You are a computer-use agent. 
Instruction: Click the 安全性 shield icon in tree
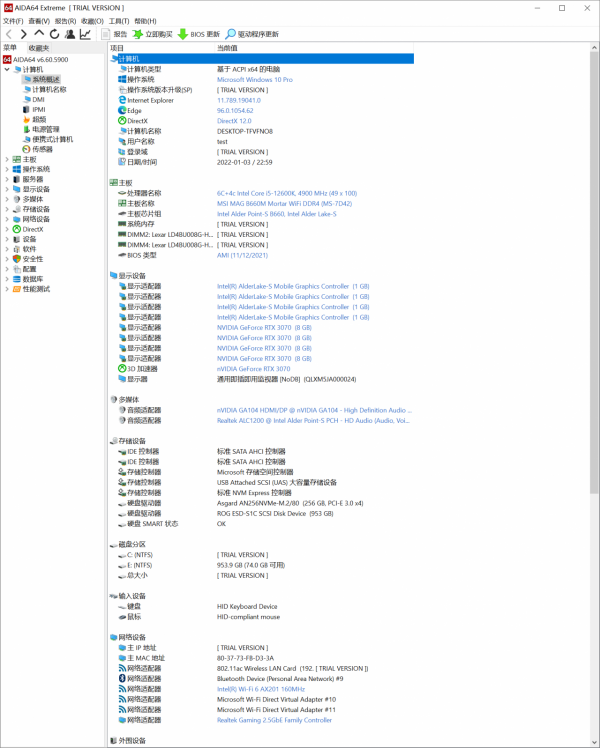(17, 259)
